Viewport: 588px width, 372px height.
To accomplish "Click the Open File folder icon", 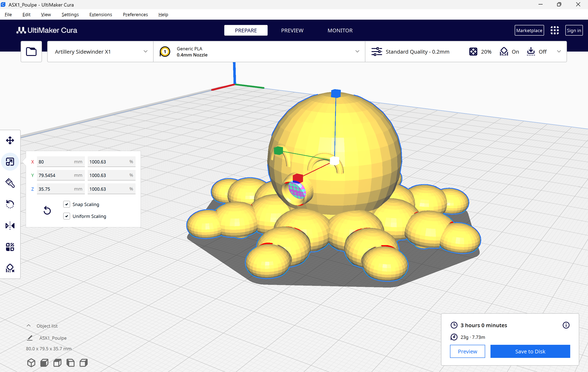I will pyautogui.click(x=31, y=52).
